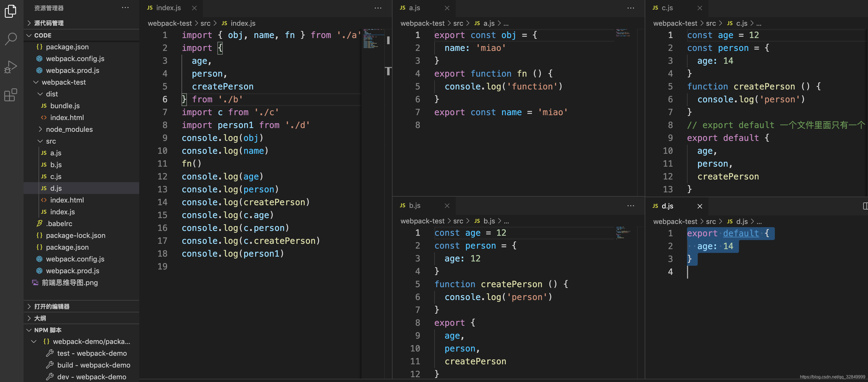Expand the 大纲 section
The height and width of the screenshot is (382, 868).
coord(81,318)
